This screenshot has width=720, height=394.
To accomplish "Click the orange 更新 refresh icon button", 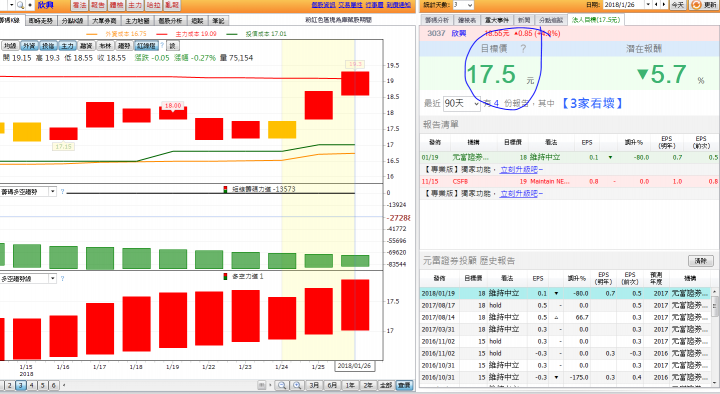I will click(x=704, y=5).
